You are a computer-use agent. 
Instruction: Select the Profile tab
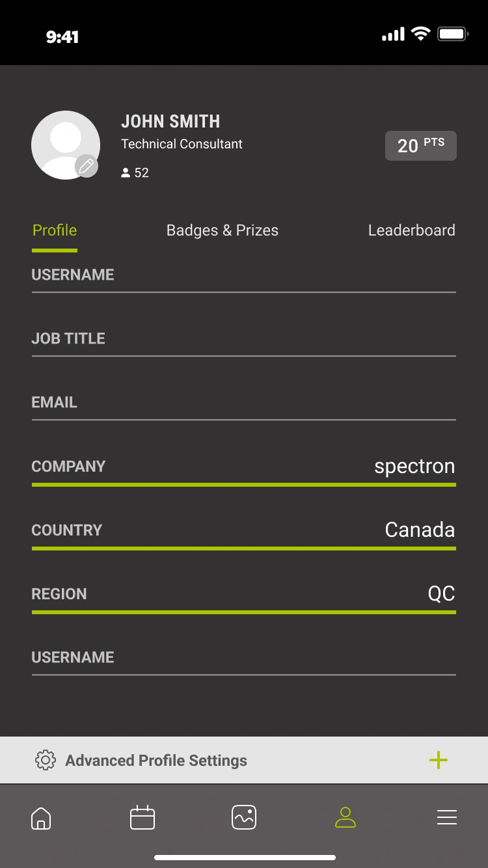pos(55,230)
